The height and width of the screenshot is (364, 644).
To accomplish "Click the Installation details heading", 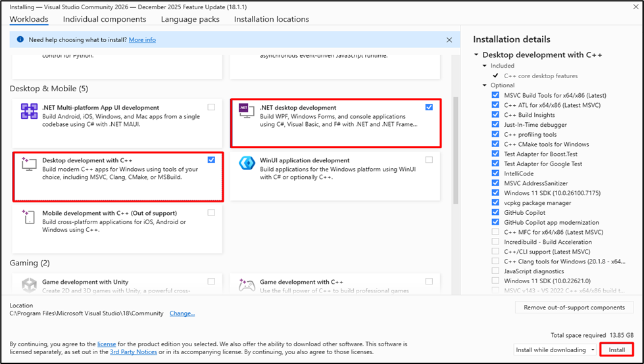I will (x=511, y=39).
